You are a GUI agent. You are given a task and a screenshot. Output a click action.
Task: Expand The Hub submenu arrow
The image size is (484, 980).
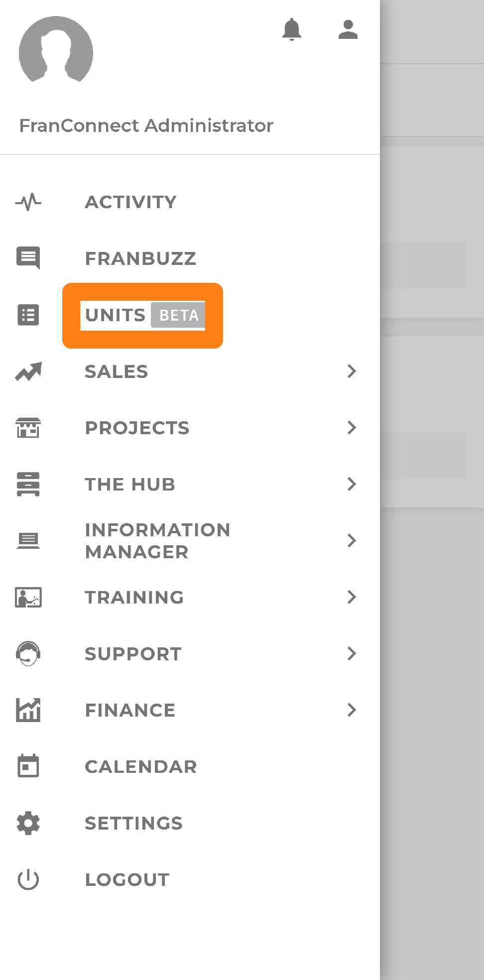352,484
